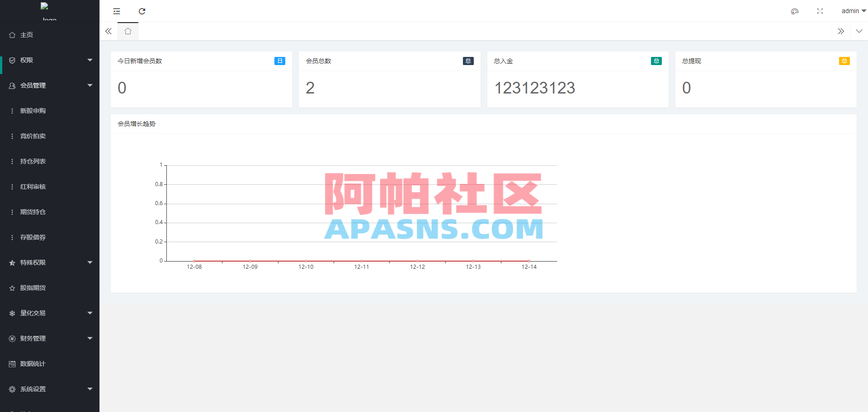Click the 12-11 data point on the chart
Viewport: 868px width, 412px height.
tap(361, 261)
